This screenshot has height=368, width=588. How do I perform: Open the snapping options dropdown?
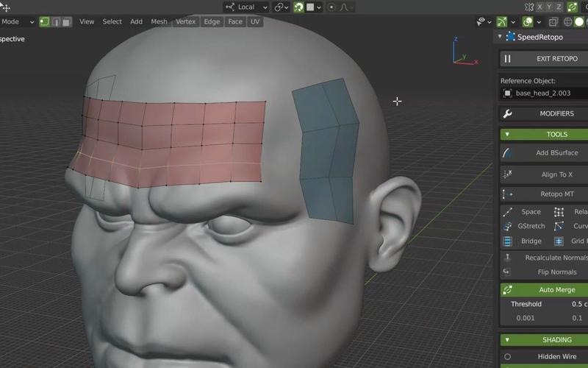tap(314, 7)
